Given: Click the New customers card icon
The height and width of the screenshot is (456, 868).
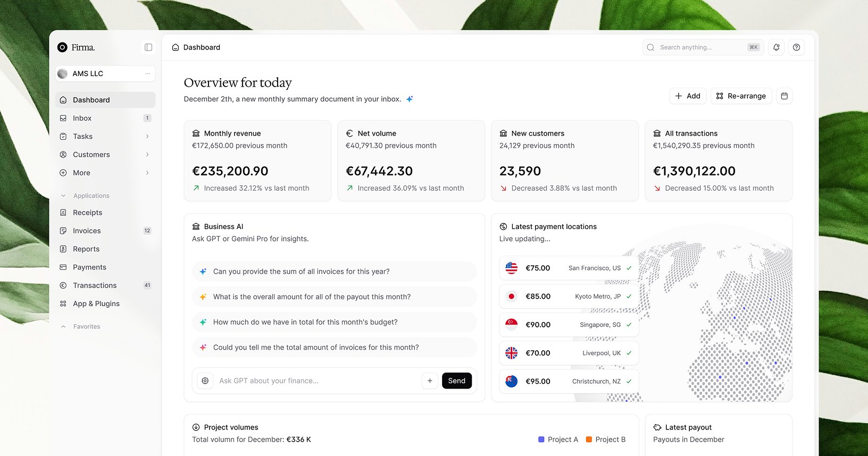Looking at the screenshot, I should pyautogui.click(x=503, y=133).
